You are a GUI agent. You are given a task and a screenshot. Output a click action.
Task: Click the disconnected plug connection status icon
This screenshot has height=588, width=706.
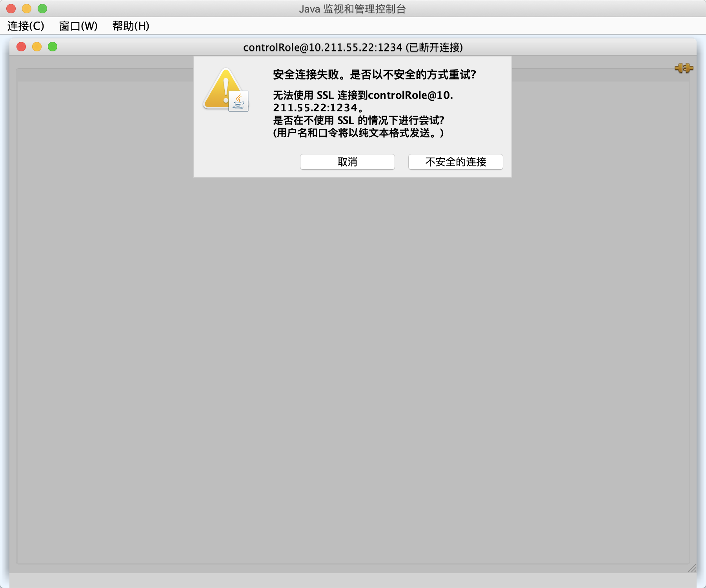684,68
